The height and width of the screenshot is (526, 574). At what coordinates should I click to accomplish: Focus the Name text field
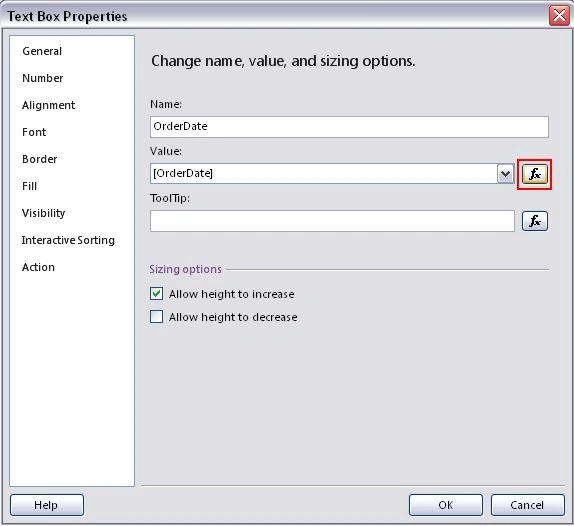click(x=349, y=127)
